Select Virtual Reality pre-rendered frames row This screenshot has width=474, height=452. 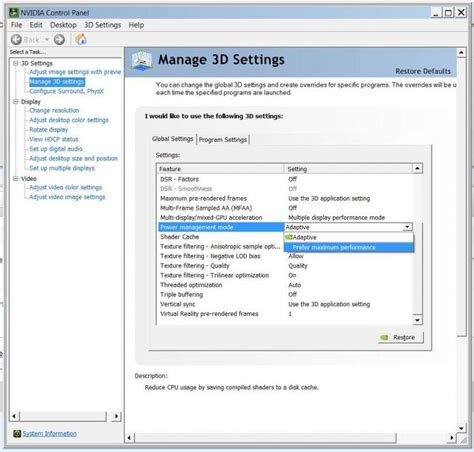(285, 314)
